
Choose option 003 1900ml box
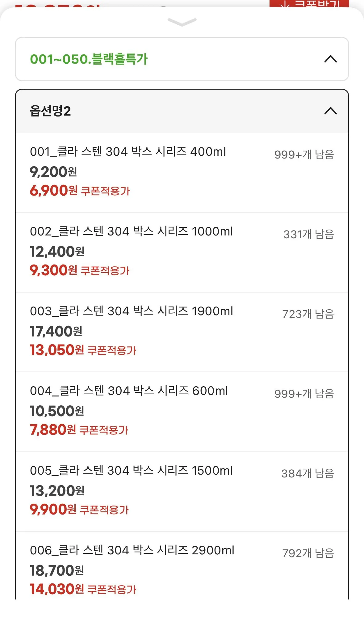(x=182, y=332)
